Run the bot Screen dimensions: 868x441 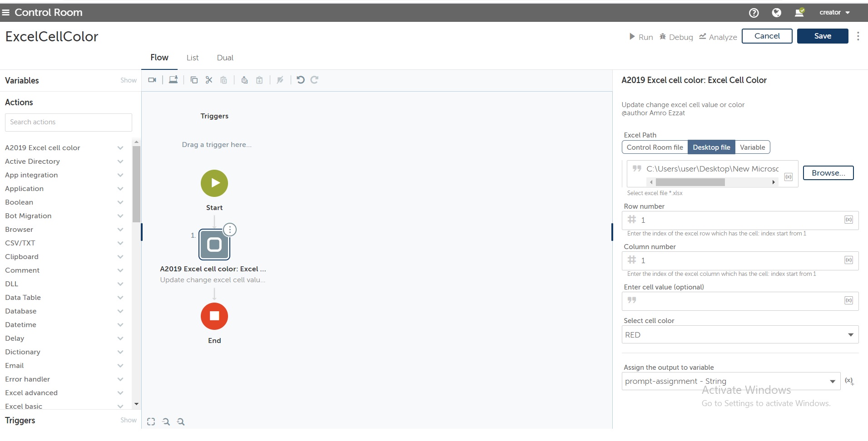click(641, 37)
